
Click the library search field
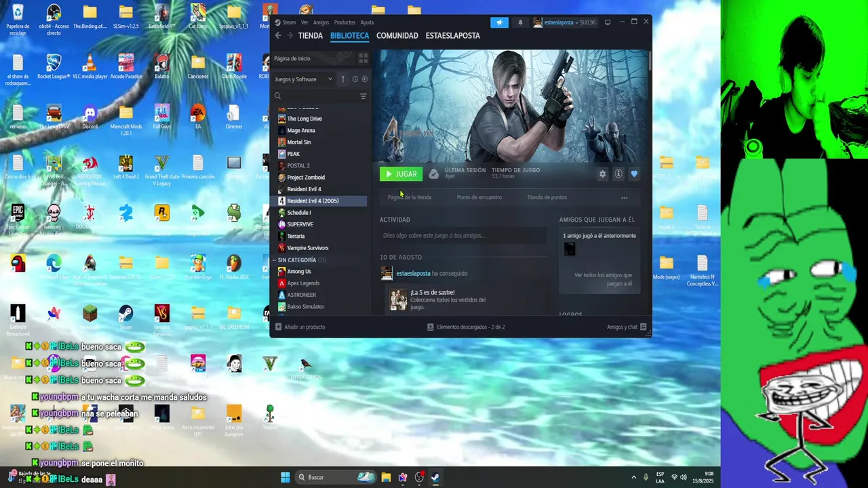(x=315, y=96)
